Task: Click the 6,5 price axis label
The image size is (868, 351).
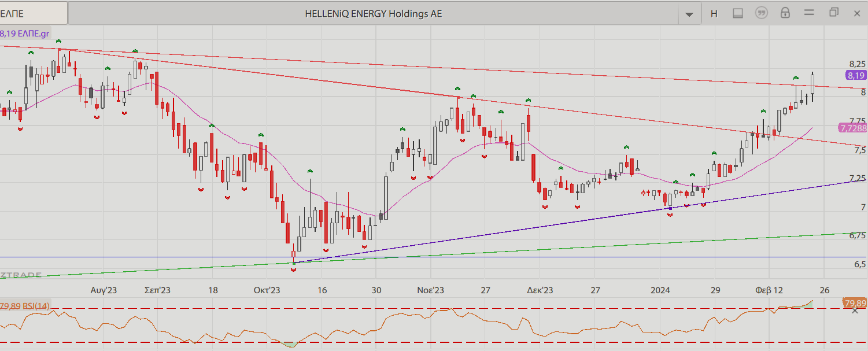Action: pos(859,264)
